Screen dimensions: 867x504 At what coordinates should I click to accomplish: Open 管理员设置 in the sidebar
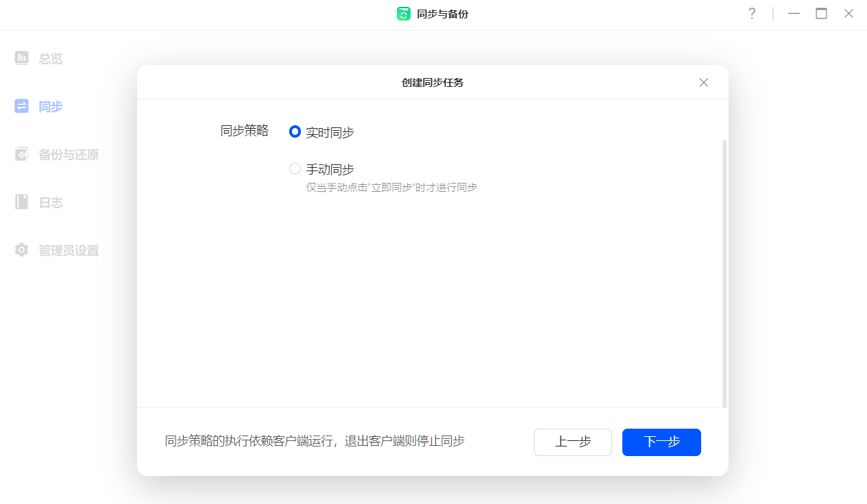click(x=69, y=250)
